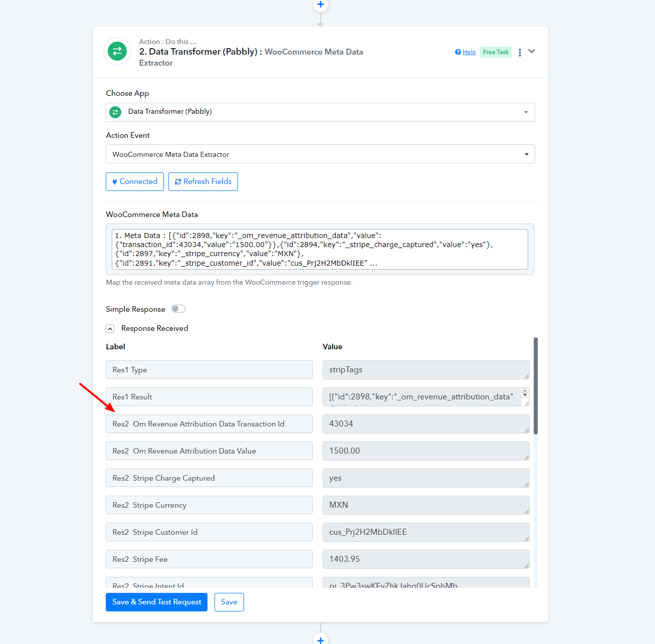Click the Data Transformer app icon in Choose App
The height and width of the screenshot is (644, 655).
coord(115,112)
